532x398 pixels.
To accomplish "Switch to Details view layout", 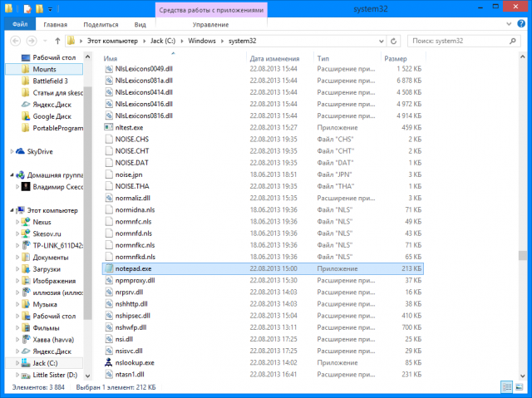I will (x=507, y=387).
